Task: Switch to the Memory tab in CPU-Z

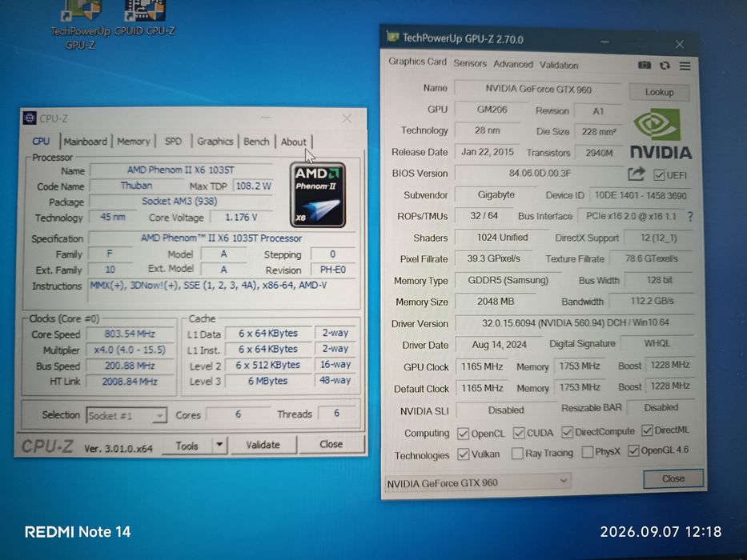Action: 134,142
